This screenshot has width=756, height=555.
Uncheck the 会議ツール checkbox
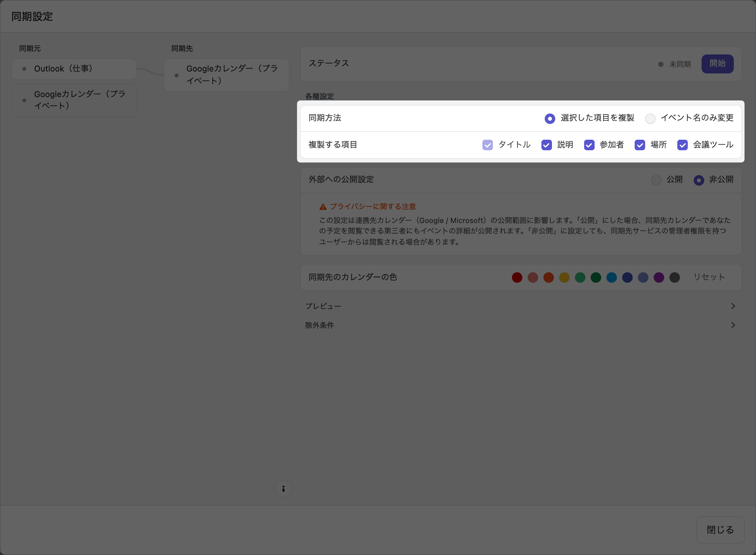click(682, 145)
